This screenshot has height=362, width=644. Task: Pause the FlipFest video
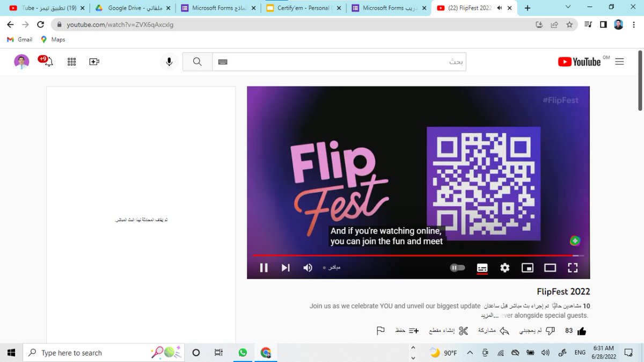point(264,267)
